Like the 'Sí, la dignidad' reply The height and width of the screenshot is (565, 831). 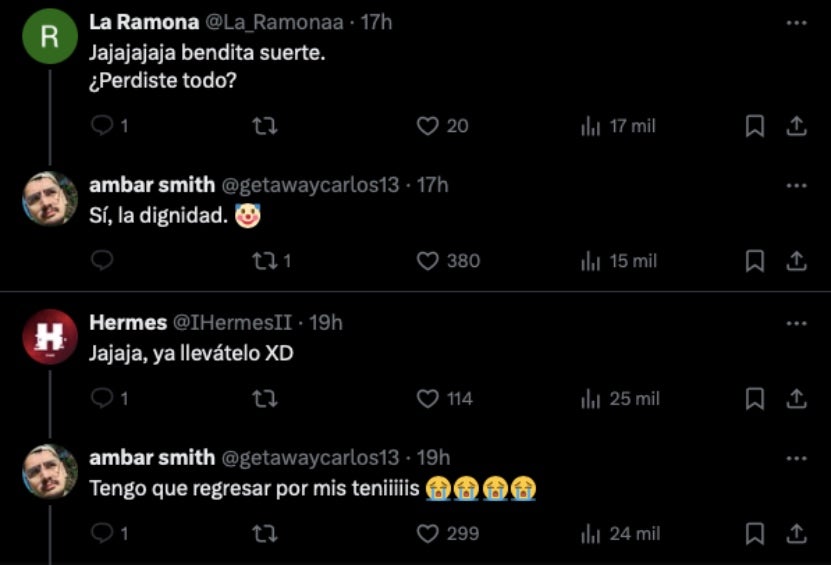[428, 261]
